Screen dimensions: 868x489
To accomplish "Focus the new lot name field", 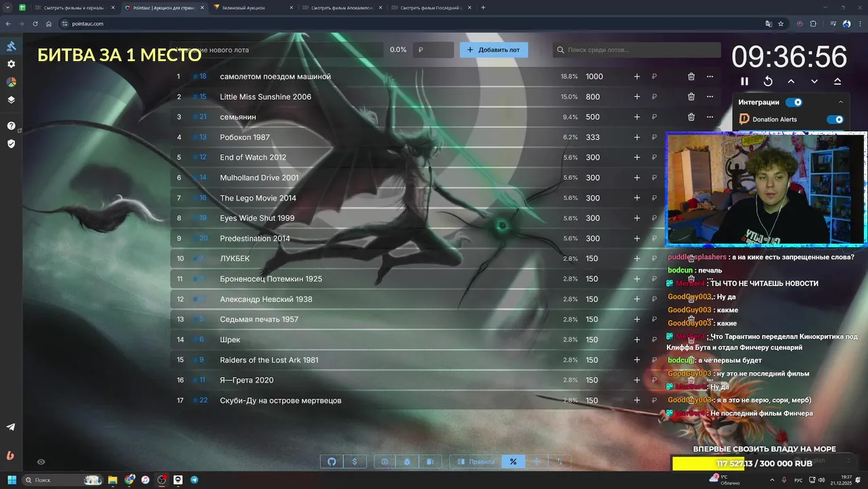I will coord(277,50).
